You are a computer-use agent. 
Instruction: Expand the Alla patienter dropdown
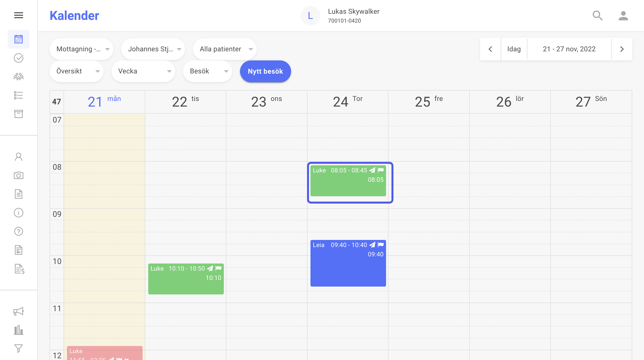click(225, 49)
